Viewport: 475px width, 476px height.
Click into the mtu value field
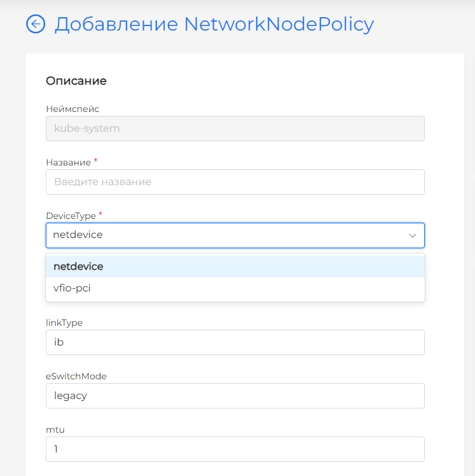click(x=235, y=449)
